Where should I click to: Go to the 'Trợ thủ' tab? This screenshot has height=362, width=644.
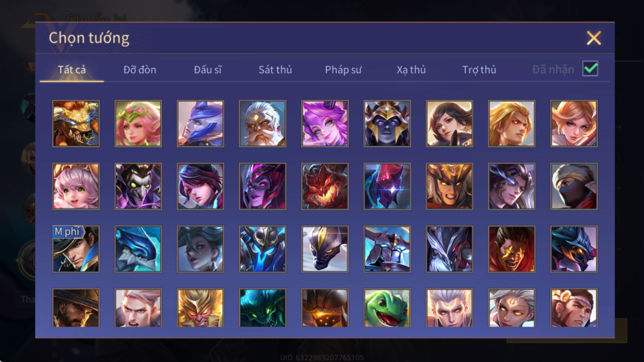pos(479,70)
